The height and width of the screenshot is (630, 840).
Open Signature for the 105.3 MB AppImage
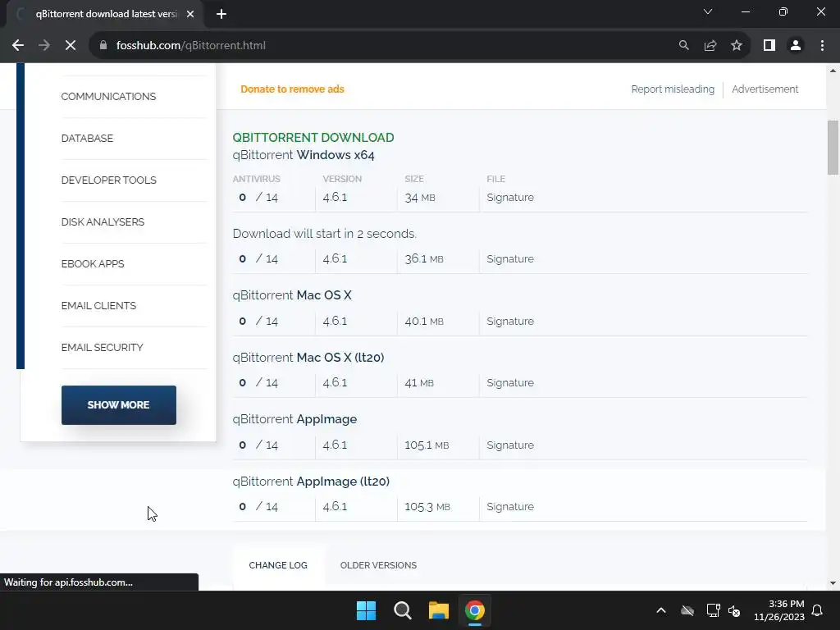click(510, 506)
